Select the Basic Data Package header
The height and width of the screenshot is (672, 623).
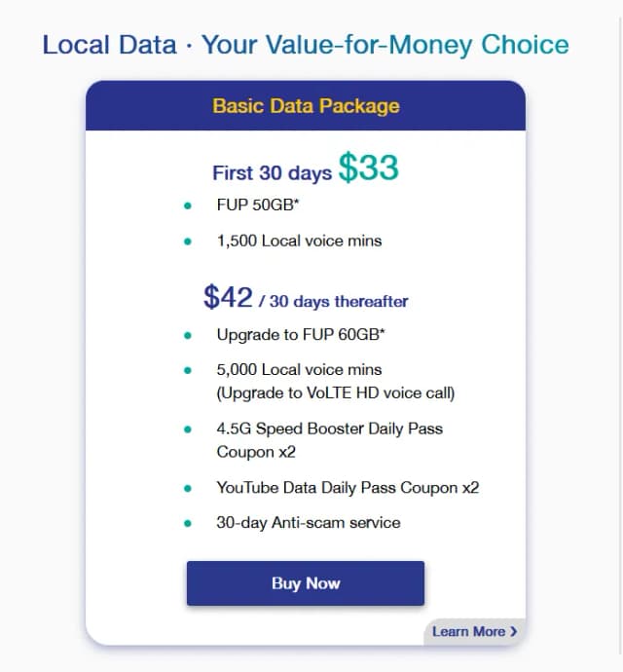click(306, 105)
